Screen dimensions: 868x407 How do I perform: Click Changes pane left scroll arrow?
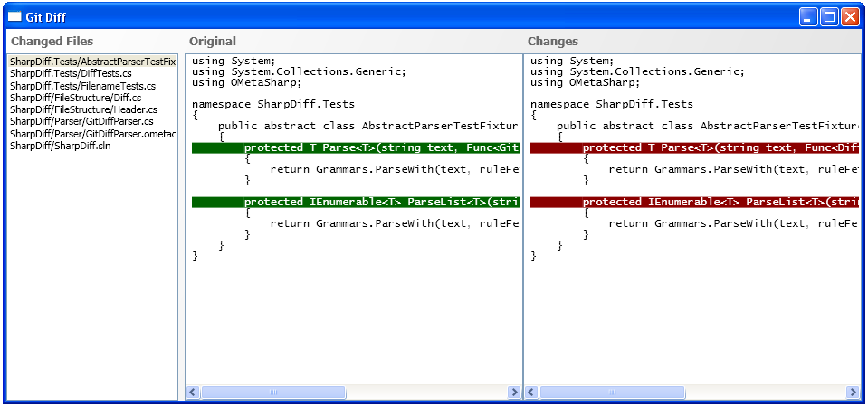coord(531,393)
